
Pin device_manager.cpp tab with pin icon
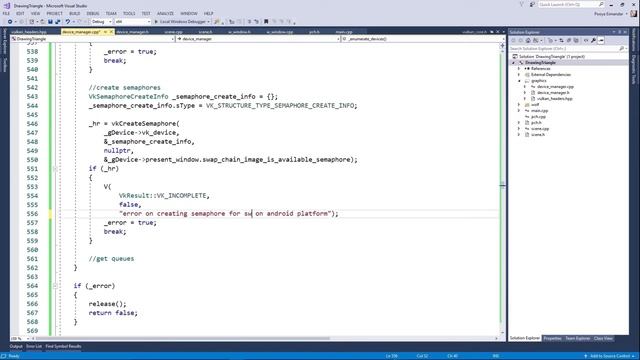[x=105, y=32]
